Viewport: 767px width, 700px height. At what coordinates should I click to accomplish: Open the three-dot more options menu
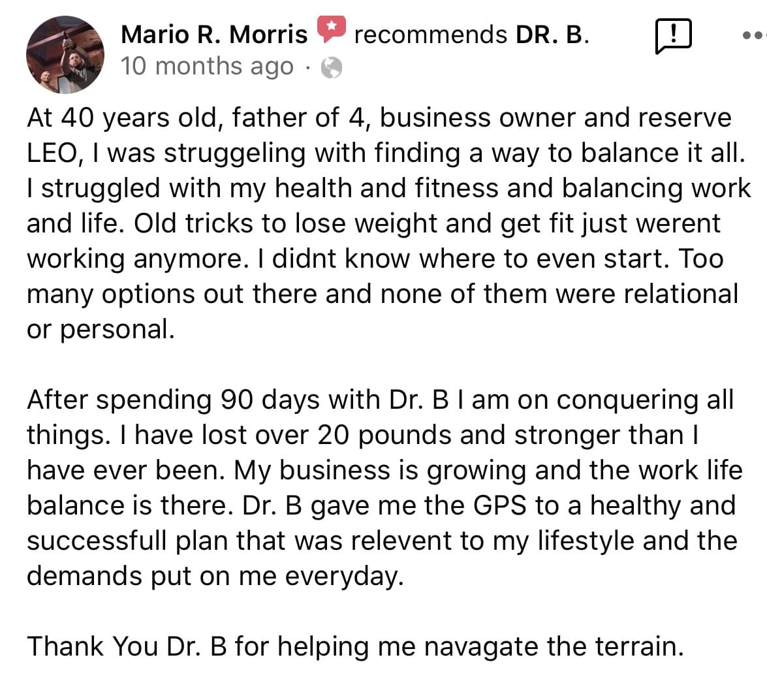pos(755,35)
